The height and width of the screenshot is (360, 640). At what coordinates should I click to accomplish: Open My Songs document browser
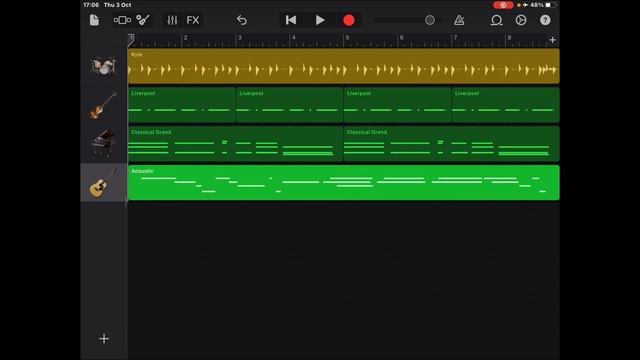tap(94, 20)
